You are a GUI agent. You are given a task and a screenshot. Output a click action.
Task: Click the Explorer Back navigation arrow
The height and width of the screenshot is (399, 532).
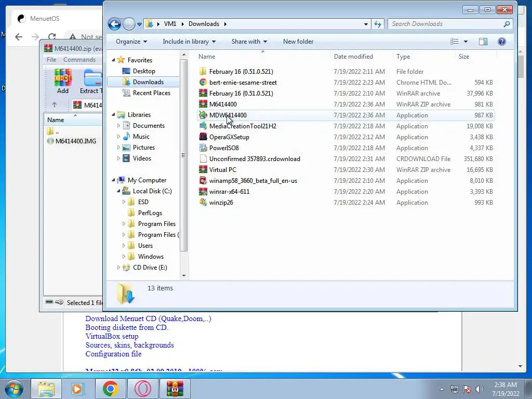[x=114, y=24]
